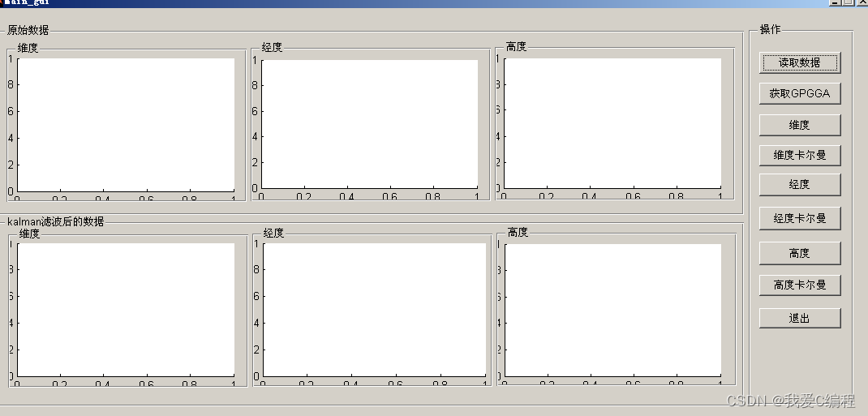
Task: Click the 经度 plot in kalman滤波后的数据 panel
Action: (x=374, y=310)
